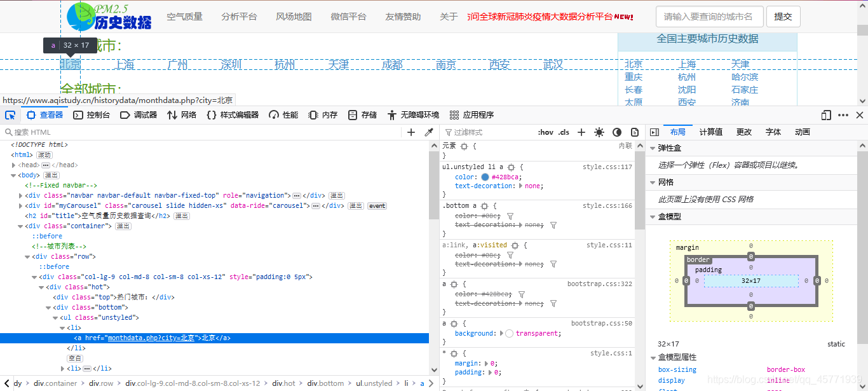The height and width of the screenshot is (391, 868).
Task: Open 空气质量 in the navbar
Action: 184,17
